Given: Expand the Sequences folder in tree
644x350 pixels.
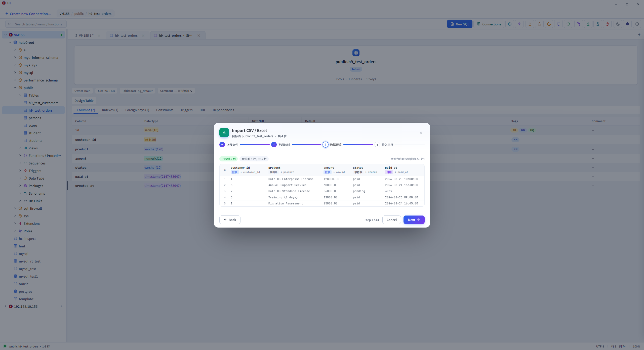Looking at the screenshot, I should pos(20,163).
